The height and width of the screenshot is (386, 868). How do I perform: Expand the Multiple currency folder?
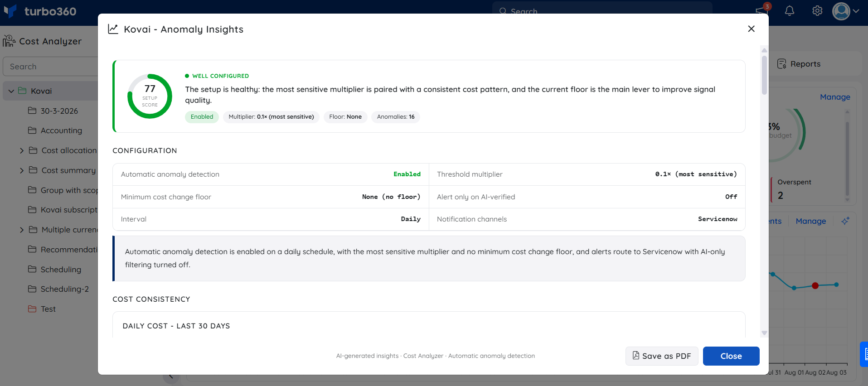click(x=22, y=230)
